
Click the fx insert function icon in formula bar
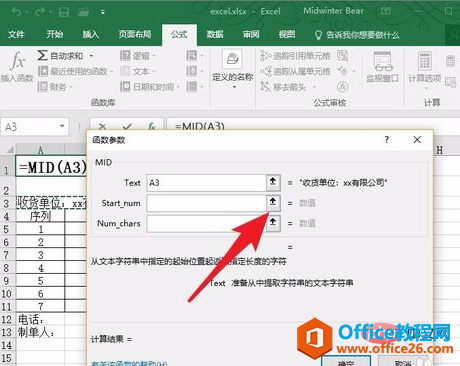(x=152, y=127)
